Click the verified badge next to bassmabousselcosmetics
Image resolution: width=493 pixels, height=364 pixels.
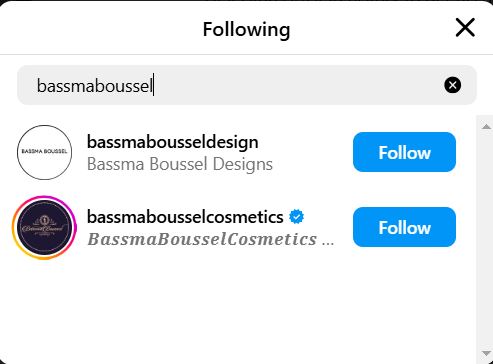pos(296,217)
